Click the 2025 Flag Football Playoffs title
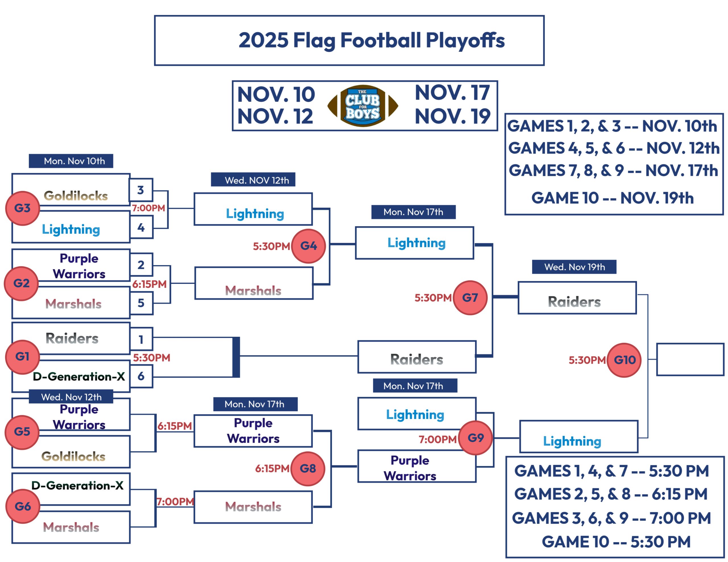The height and width of the screenshot is (562, 728). [372, 40]
